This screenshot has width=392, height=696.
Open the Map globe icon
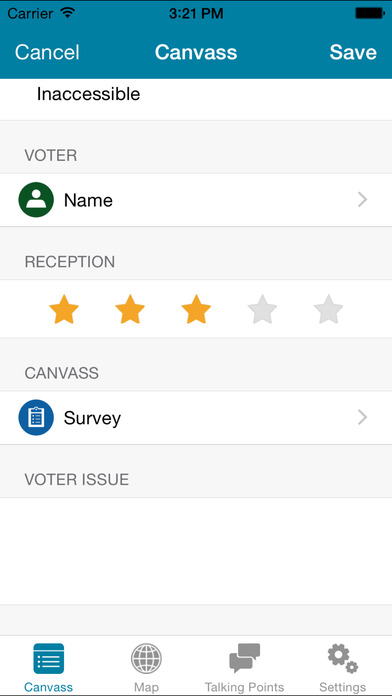coord(146,659)
